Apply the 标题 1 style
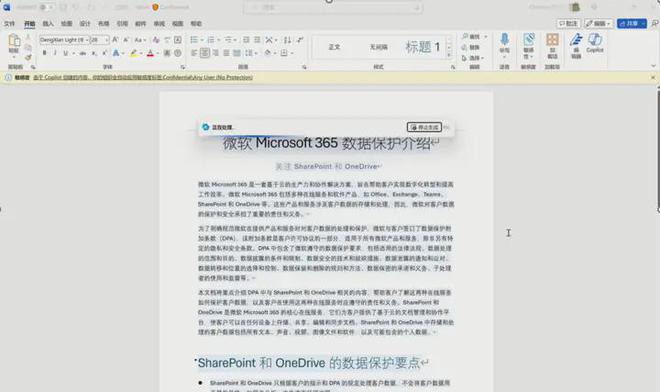Image resolution: width=660 pixels, height=392 pixels. coord(423,47)
